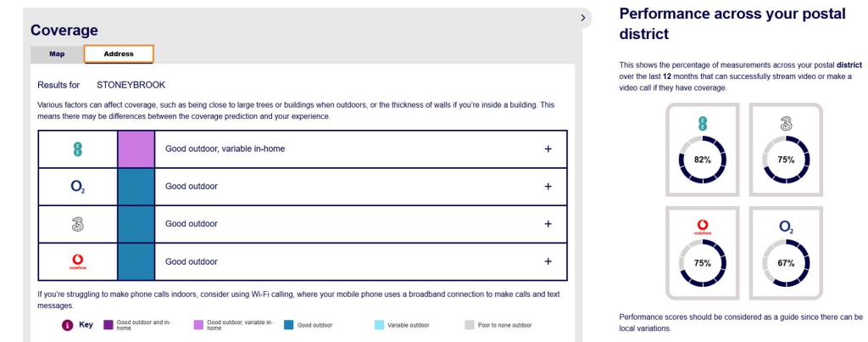Viewport: 868px width, 342px height.
Task: Expand the Three coverage row
Action: (x=548, y=224)
